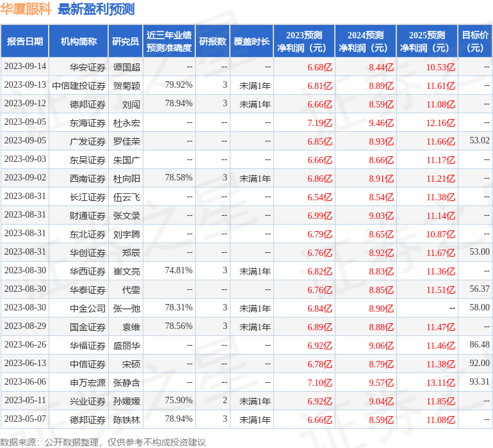Click accuracy value 79.92%
The height and width of the screenshot is (448, 493).
coord(179,85)
